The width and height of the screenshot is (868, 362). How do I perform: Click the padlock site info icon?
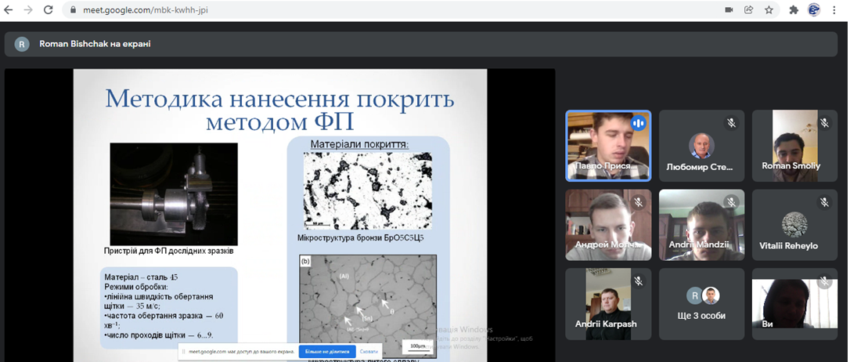73,11
